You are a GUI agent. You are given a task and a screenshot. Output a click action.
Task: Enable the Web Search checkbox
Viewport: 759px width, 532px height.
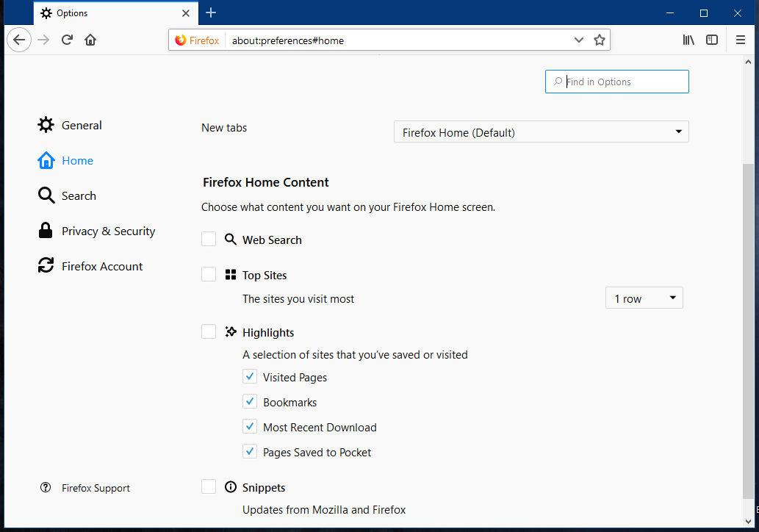[209, 239]
